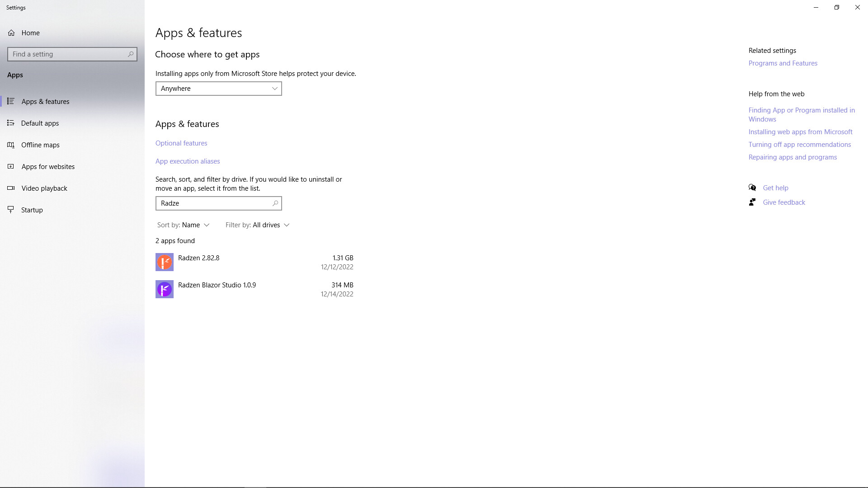Image resolution: width=868 pixels, height=488 pixels.
Task: Click the Default apps sidebar icon
Action: 11,123
